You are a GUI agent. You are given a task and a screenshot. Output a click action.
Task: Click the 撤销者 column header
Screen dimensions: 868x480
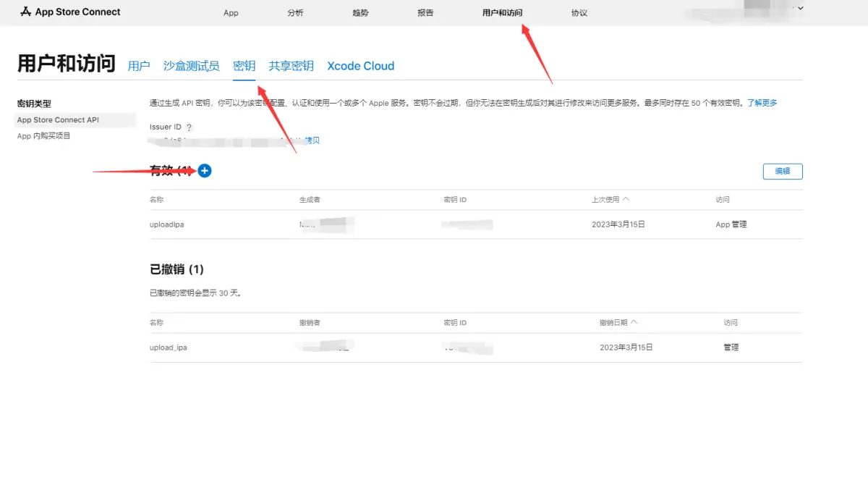coord(311,322)
